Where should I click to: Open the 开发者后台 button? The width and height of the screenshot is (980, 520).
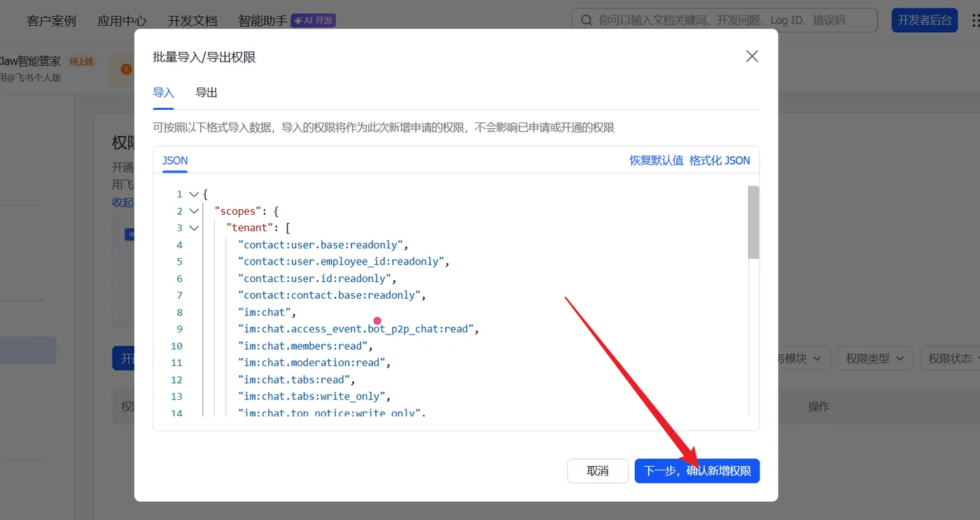[924, 20]
